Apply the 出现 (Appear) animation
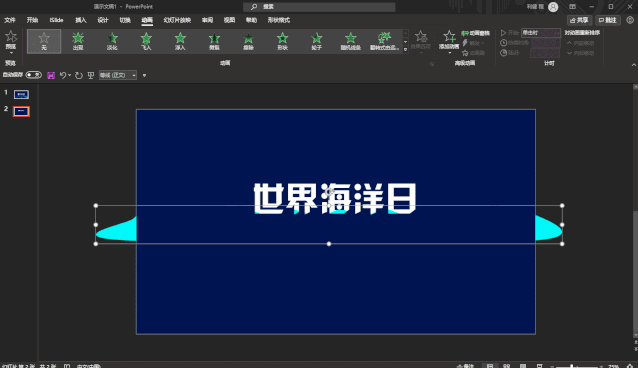Image resolution: width=638 pixels, height=368 pixels. 78,41
